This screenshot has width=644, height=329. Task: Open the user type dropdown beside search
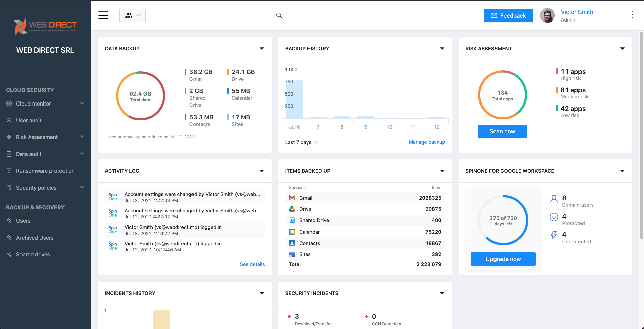pyautogui.click(x=132, y=15)
